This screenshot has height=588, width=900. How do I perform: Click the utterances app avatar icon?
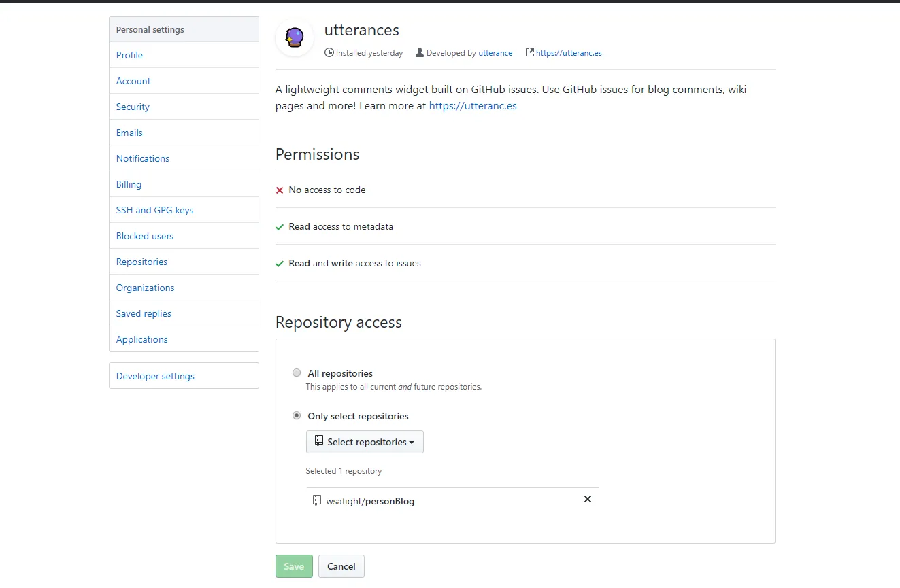pyautogui.click(x=295, y=37)
